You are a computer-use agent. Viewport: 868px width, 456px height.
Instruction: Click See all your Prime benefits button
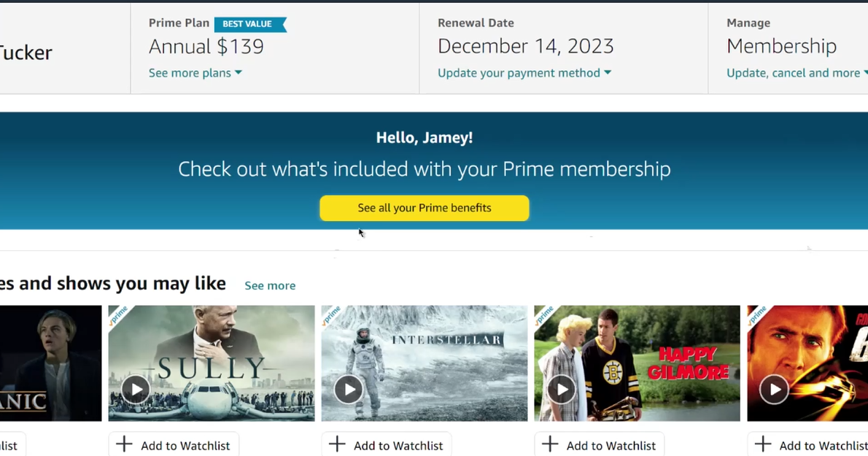point(424,208)
